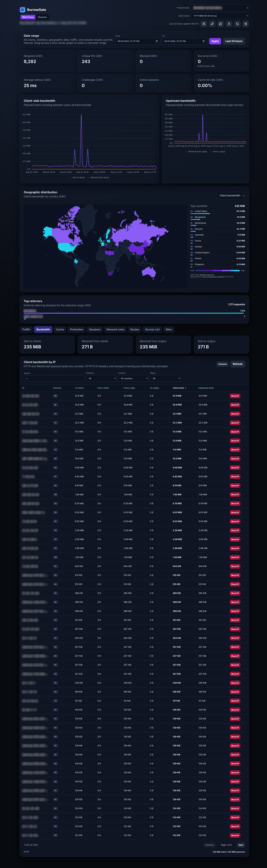The height and width of the screenshot is (868, 267).
Task: Sort by the Upstream total column header
Action: [x=206, y=388]
